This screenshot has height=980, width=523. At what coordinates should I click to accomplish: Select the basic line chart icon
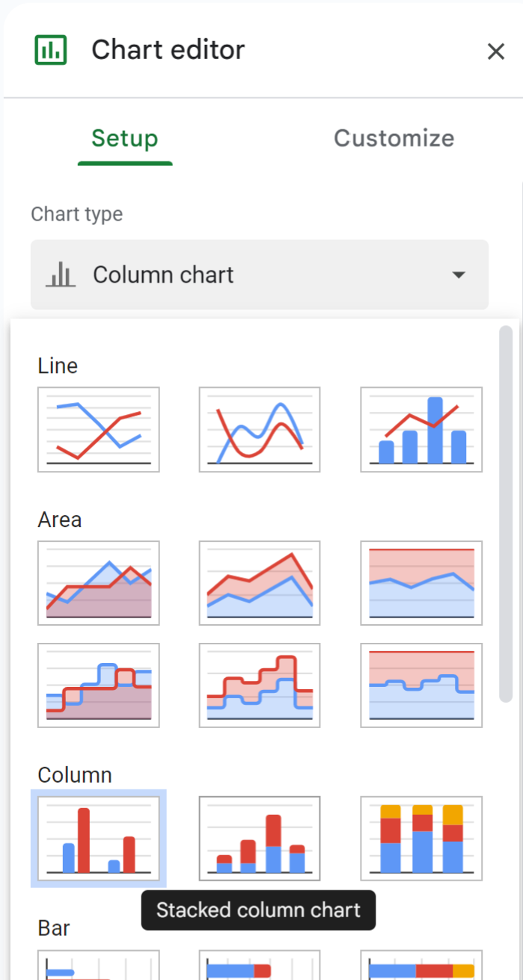tap(99, 429)
